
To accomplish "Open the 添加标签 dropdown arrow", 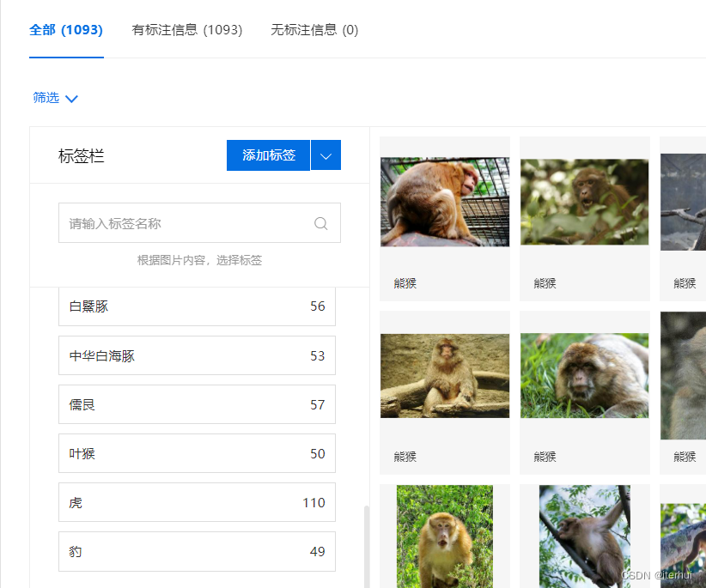I will coord(326,155).
